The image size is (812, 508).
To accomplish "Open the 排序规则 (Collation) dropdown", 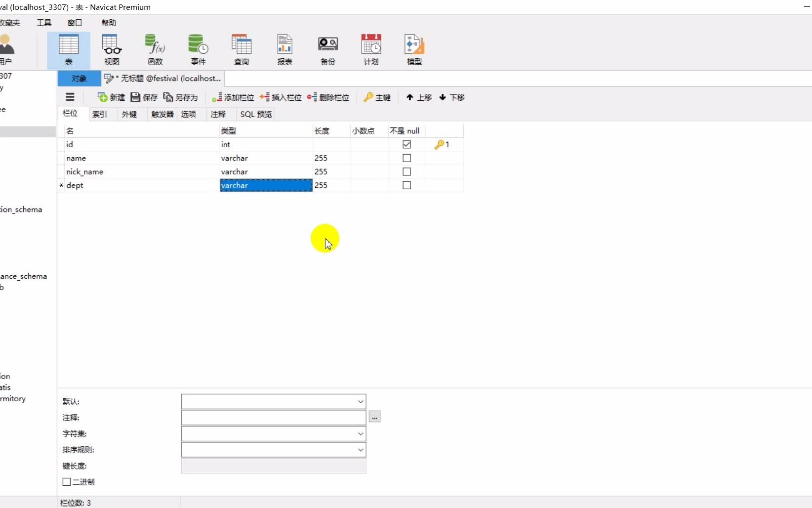I will [x=361, y=450].
